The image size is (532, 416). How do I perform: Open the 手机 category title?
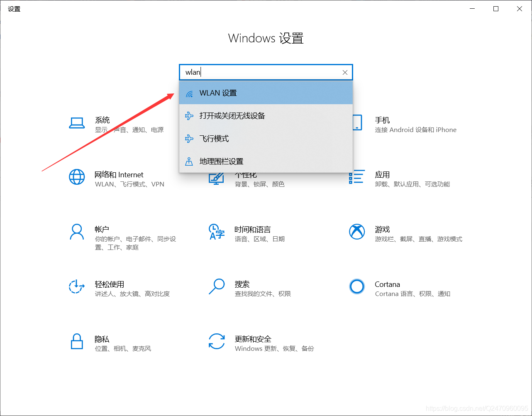(382, 120)
